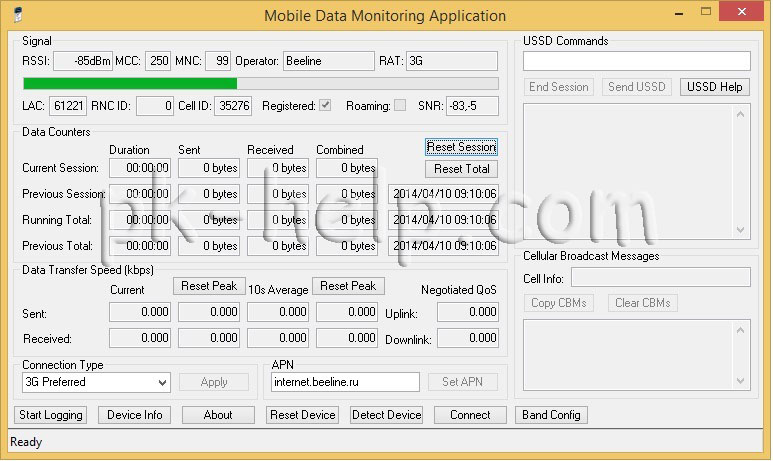Click scroll up arrow in USSD response box
Image resolution: width=773 pixels, height=461 pixels.
(x=740, y=114)
